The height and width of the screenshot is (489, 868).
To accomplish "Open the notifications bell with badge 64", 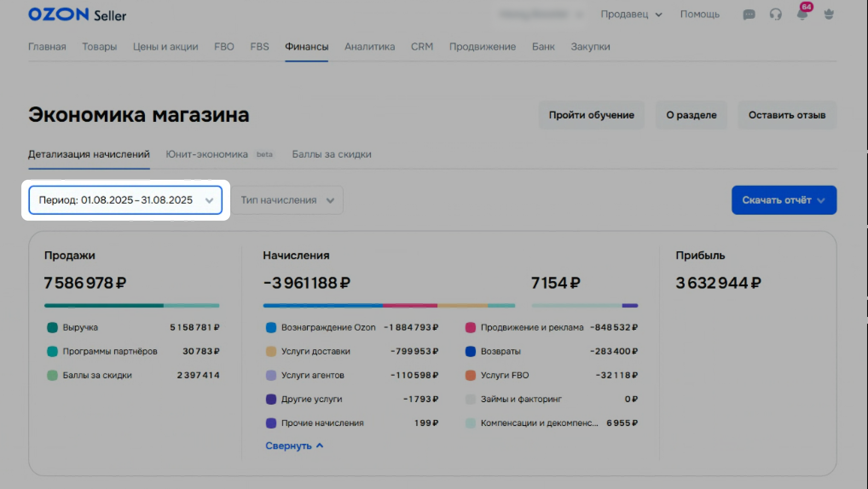I will (x=802, y=14).
